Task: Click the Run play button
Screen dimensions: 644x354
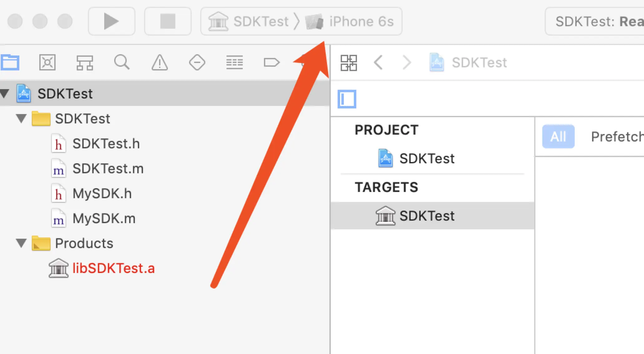Action: [111, 22]
